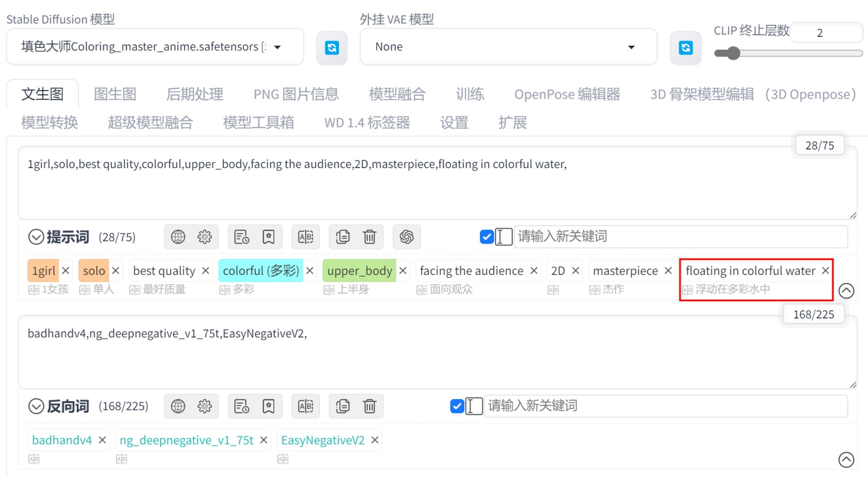This screenshot has width=868, height=477.
Task: Open the 外挂 VAE model dropdown
Action: (631, 47)
